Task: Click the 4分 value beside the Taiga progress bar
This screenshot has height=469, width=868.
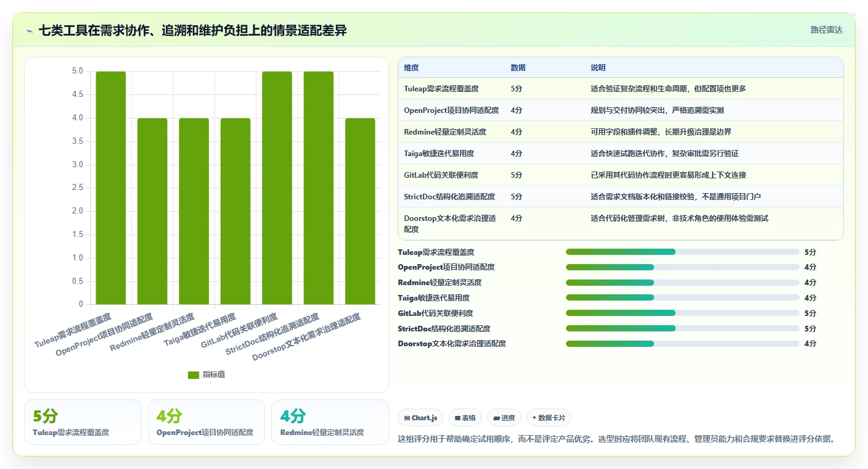Action: [x=810, y=298]
